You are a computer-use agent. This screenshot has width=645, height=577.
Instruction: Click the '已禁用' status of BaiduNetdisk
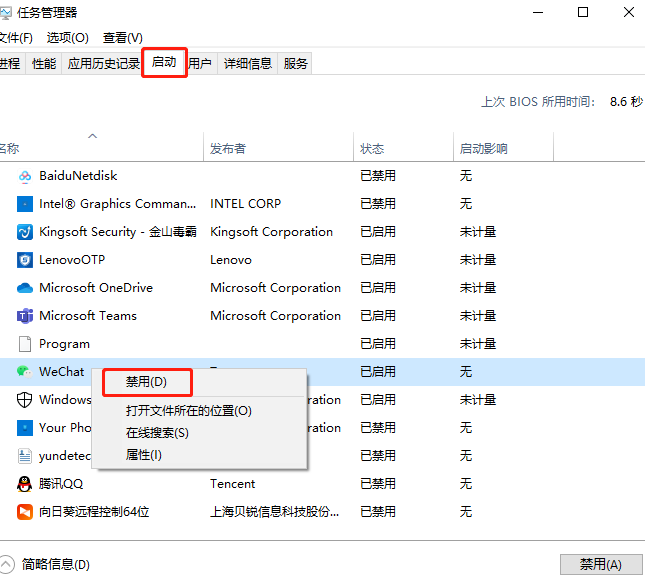[378, 176]
